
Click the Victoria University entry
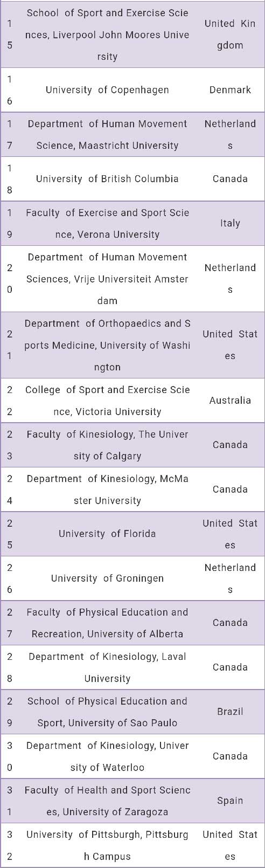[107, 401]
